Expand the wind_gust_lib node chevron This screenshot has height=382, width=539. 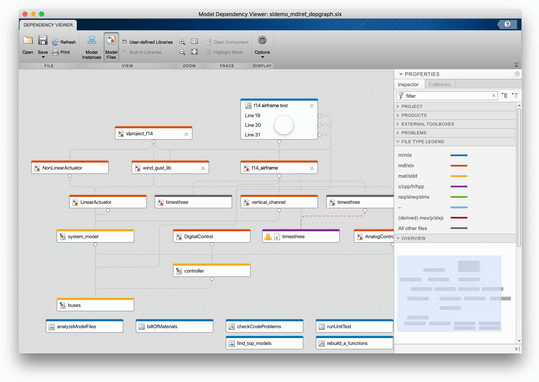tap(203, 168)
